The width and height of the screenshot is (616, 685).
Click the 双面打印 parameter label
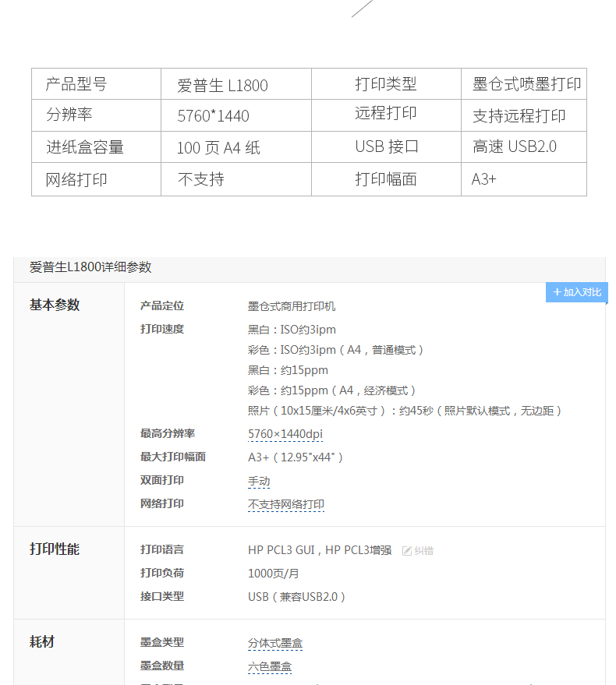[161, 480]
